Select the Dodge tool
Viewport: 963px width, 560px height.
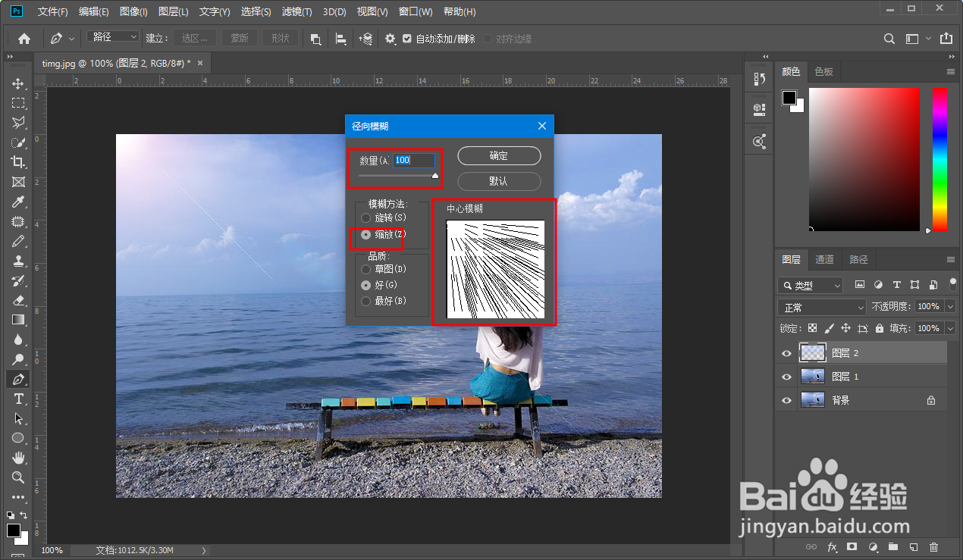pyautogui.click(x=18, y=359)
